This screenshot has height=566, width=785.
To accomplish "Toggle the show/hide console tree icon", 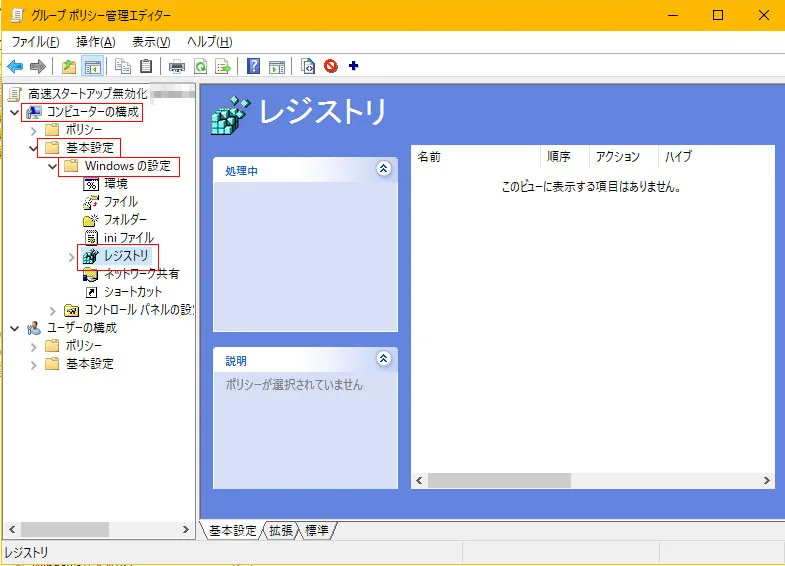I will coord(92,67).
